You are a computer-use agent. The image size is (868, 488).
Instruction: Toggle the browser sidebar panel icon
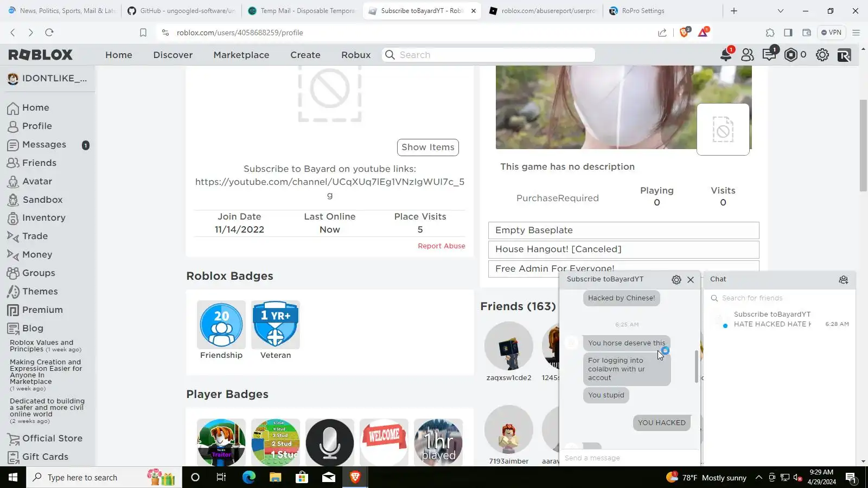(x=788, y=33)
